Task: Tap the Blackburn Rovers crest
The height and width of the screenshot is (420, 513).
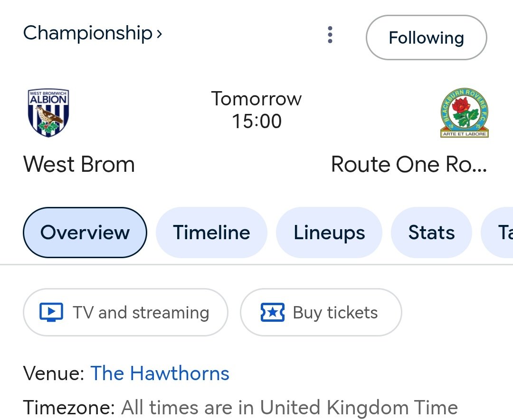Action: (x=464, y=113)
